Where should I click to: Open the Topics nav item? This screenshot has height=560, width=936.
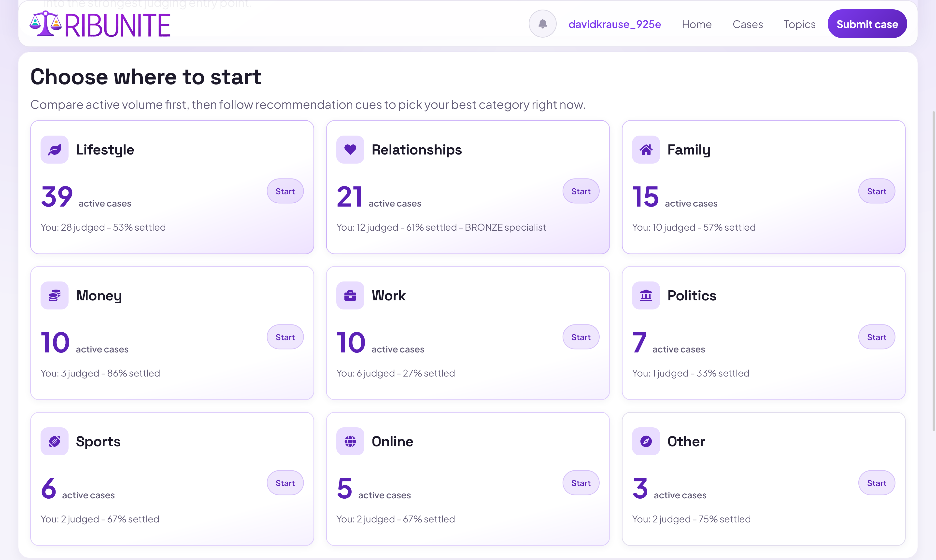click(x=799, y=24)
